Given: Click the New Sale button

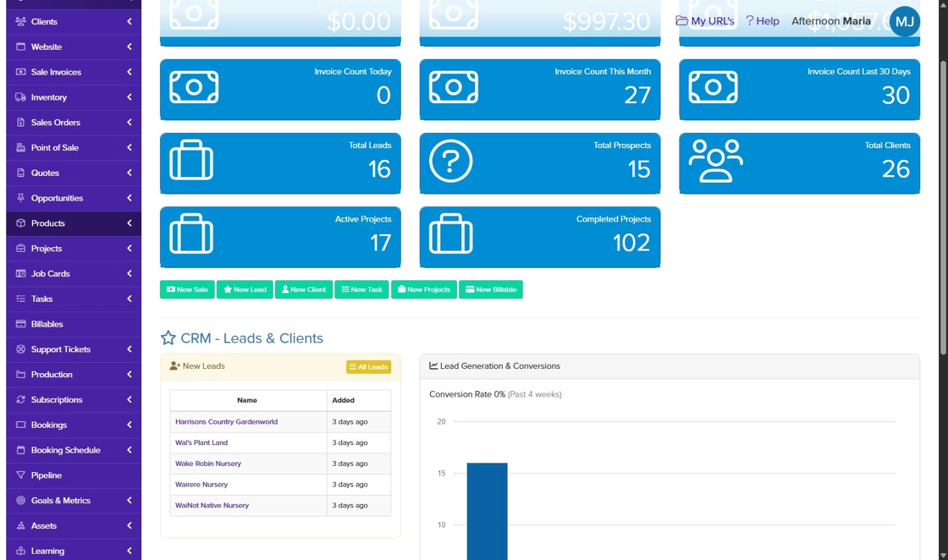Looking at the screenshot, I should [x=187, y=289].
